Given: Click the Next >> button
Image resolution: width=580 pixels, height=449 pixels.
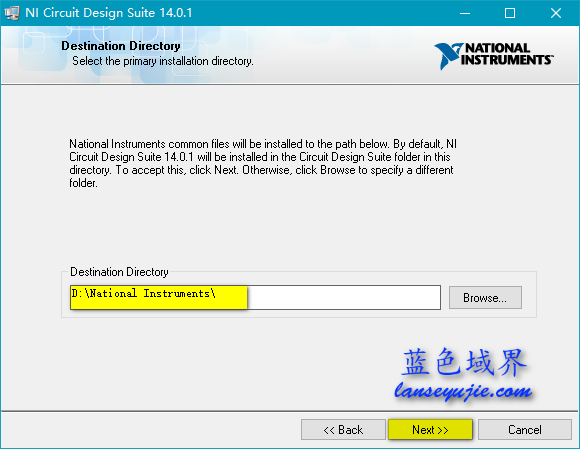Looking at the screenshot, I should coord(431,429).
